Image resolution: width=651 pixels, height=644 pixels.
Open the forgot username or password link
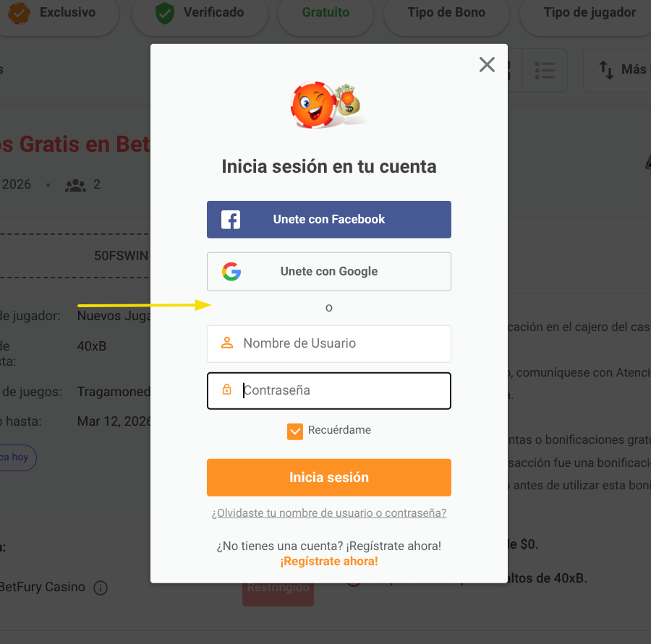(x=329, y=513)
